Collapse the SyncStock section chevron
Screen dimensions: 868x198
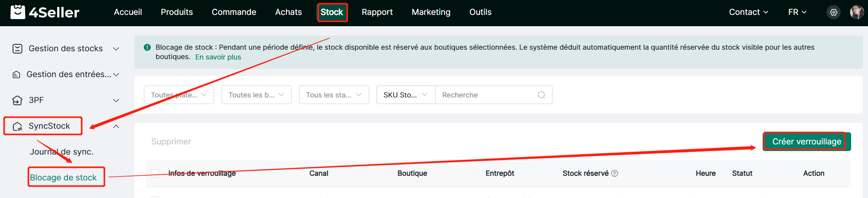[116, 126]
